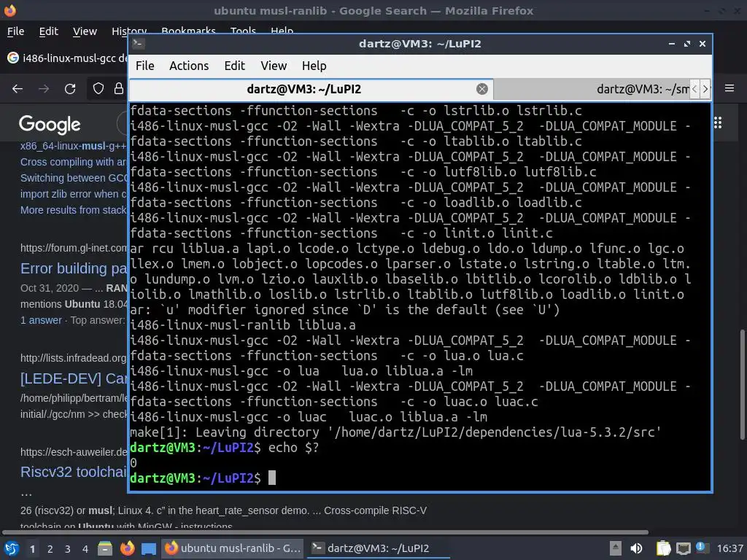
Task: Open Firefox Edit menu
Action: 49,31
